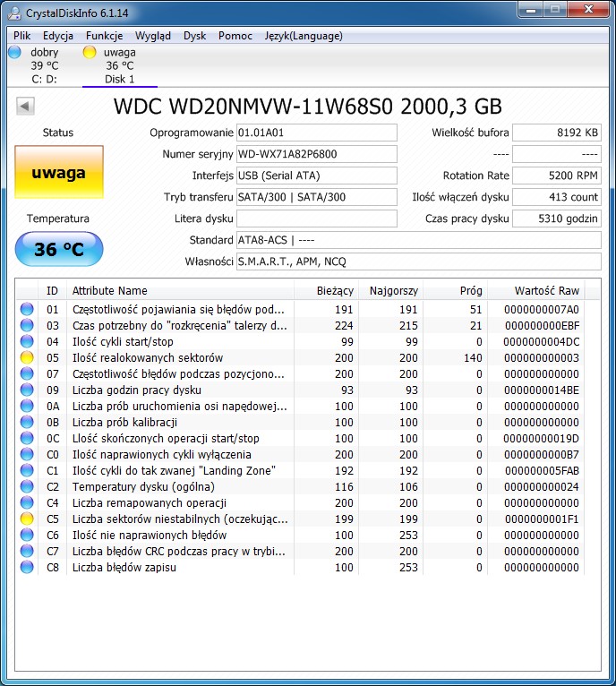Click the blue status icon for attribute 0B
The width and height of the screenshot is (616, 686).
click(x=27, y=422)
